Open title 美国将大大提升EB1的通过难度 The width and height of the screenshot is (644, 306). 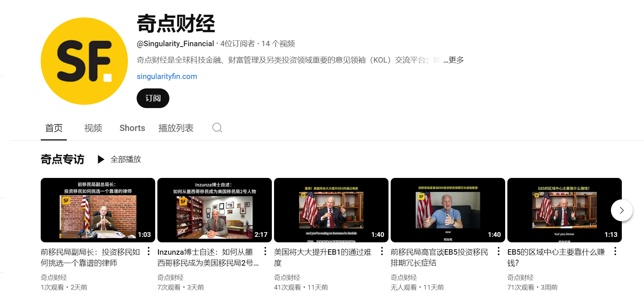pyautogui.click(x=323, y=257)
